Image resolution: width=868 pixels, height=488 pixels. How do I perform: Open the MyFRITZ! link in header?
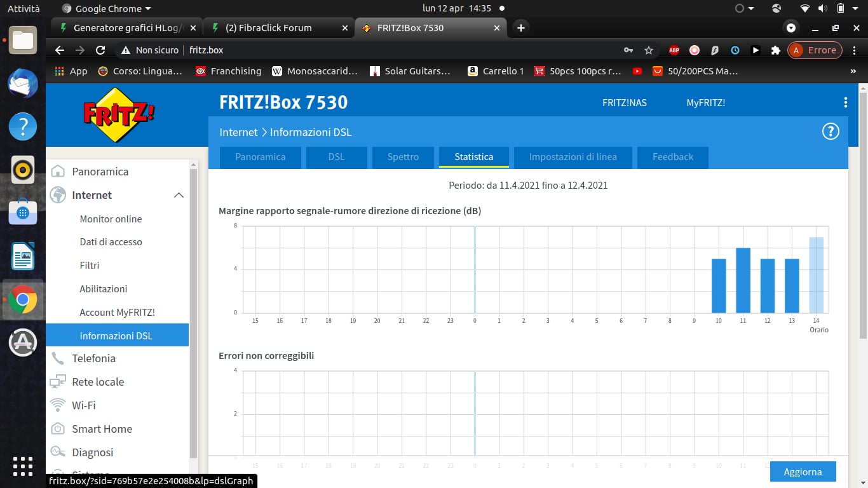705,102
